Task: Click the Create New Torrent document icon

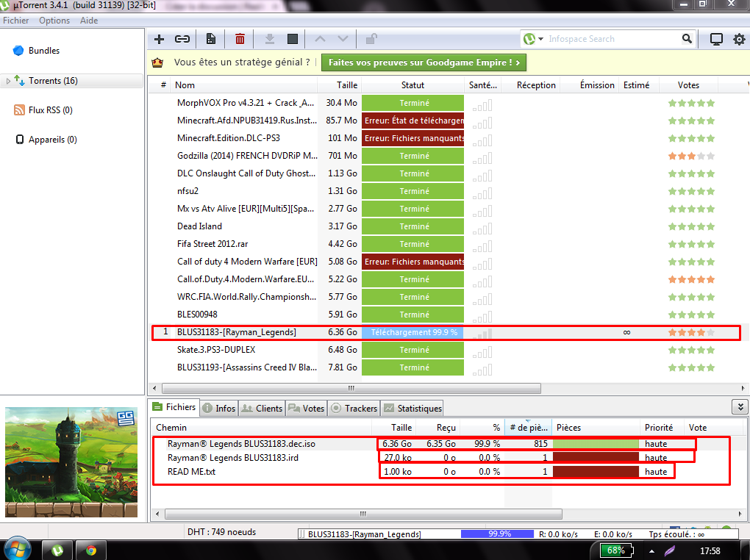Action: point(210,39)
